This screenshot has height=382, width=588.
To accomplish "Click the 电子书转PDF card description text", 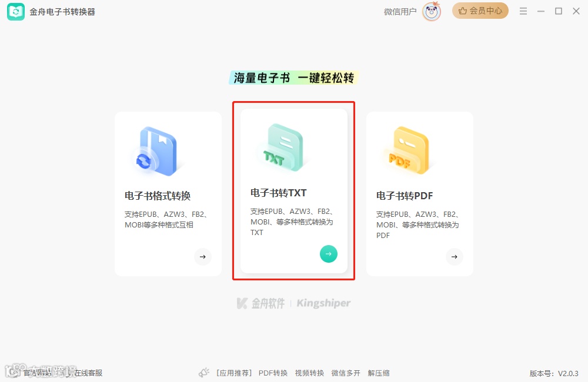I will [417, 225].
